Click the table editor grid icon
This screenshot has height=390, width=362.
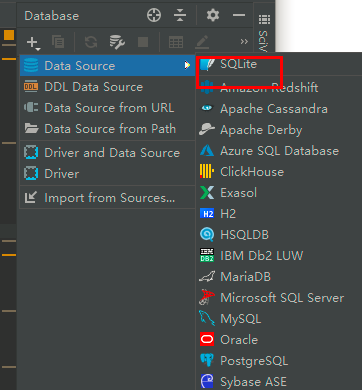176,42
